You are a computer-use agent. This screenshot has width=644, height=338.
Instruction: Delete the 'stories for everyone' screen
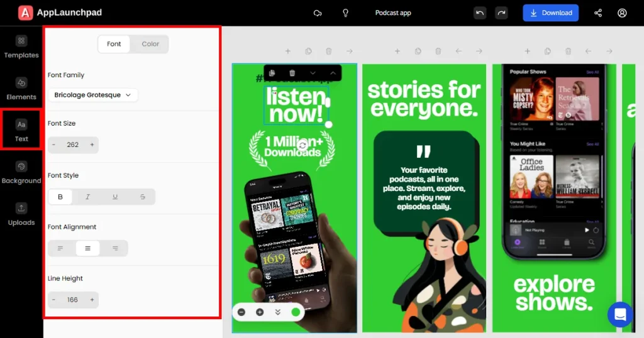pos(438,52)
